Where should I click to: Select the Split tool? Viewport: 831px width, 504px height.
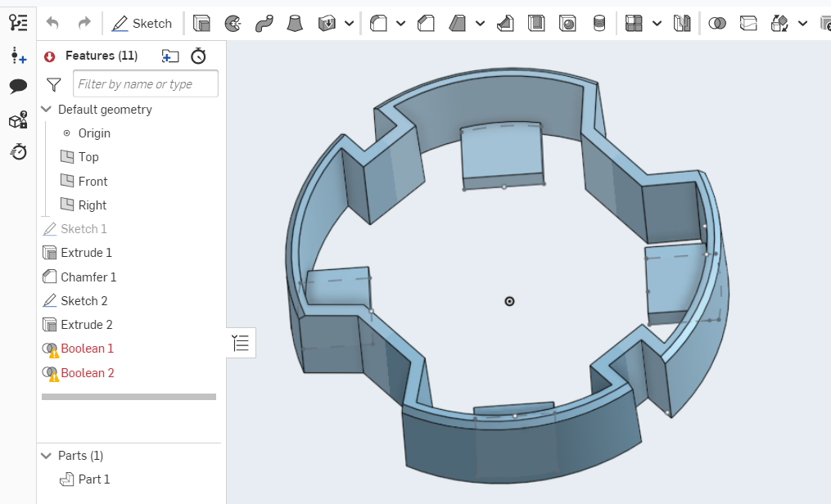pos(748,23)
